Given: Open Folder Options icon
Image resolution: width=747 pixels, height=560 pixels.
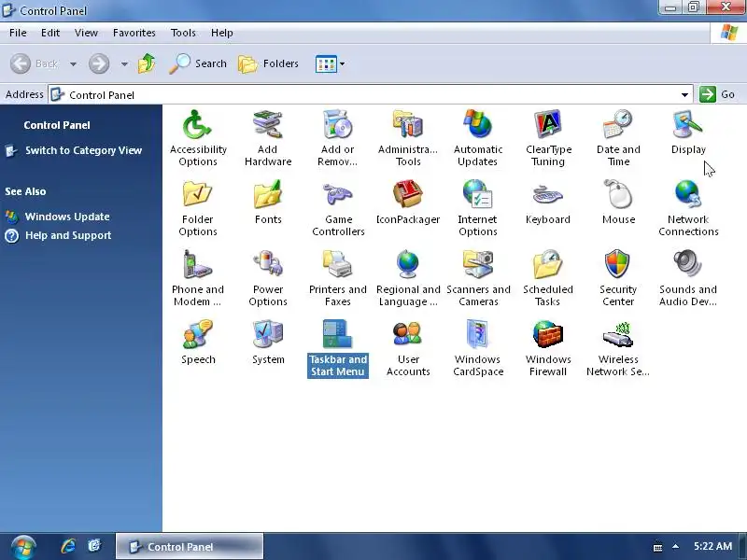Looking at the screenshot, I should tap(198, 208).
